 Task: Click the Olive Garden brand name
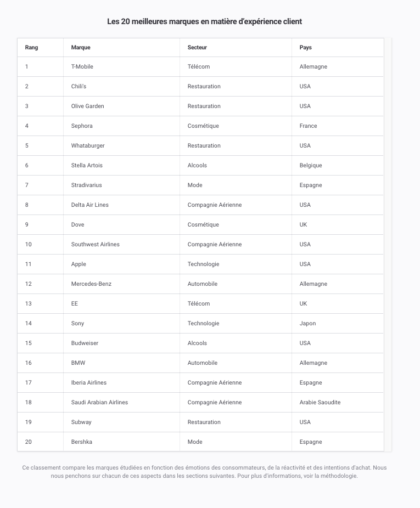87,106
